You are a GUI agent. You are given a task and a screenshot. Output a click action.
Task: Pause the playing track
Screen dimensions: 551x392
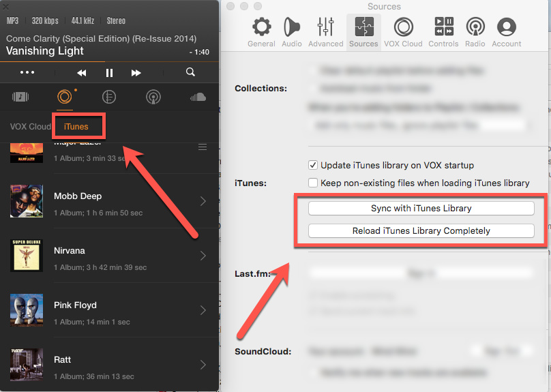109,73
